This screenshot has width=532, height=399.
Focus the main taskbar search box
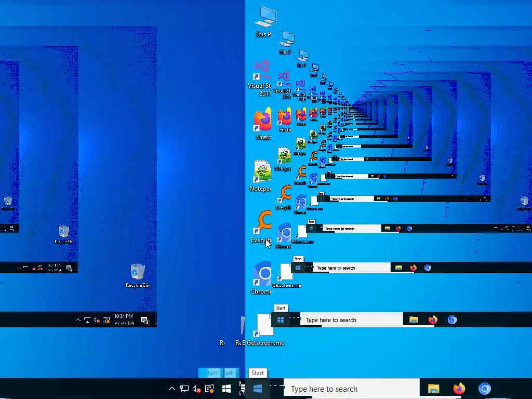pyautogui.click(x=352, y=389)
